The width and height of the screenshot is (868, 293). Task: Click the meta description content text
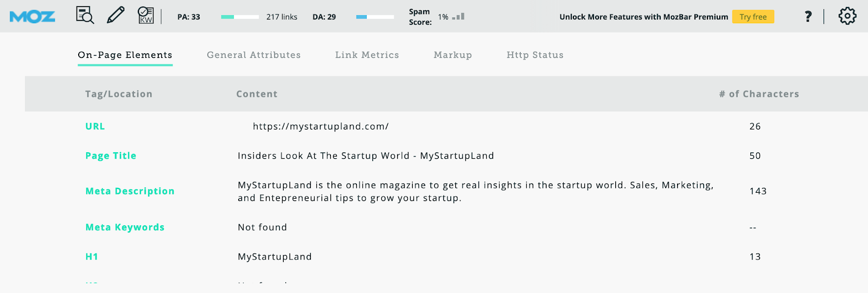(476, 191)
